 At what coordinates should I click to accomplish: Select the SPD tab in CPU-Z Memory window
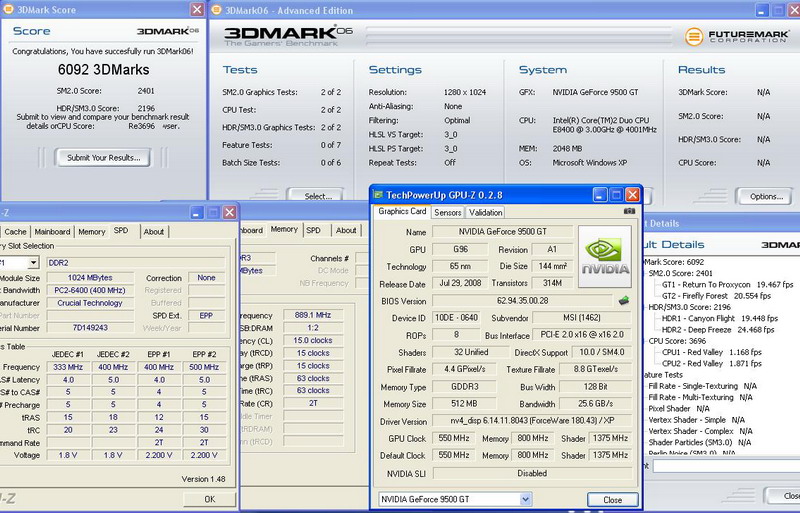313,231
